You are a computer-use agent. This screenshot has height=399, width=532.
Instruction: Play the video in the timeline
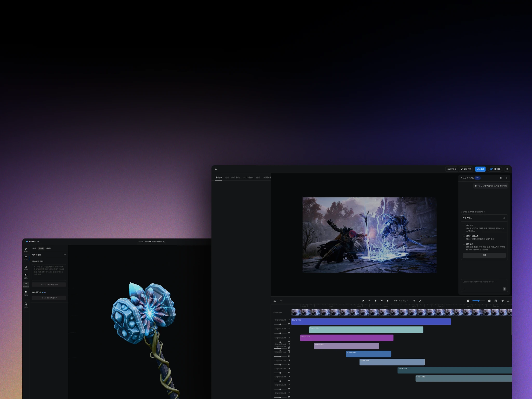376,301
